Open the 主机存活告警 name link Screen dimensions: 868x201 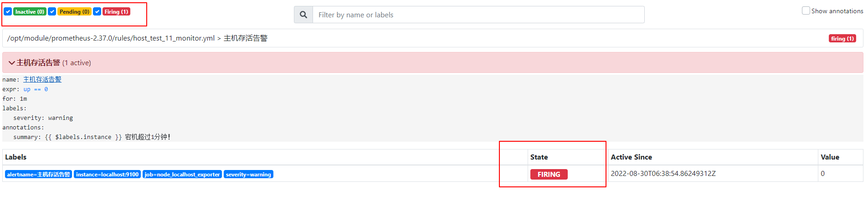click(42, 79)
